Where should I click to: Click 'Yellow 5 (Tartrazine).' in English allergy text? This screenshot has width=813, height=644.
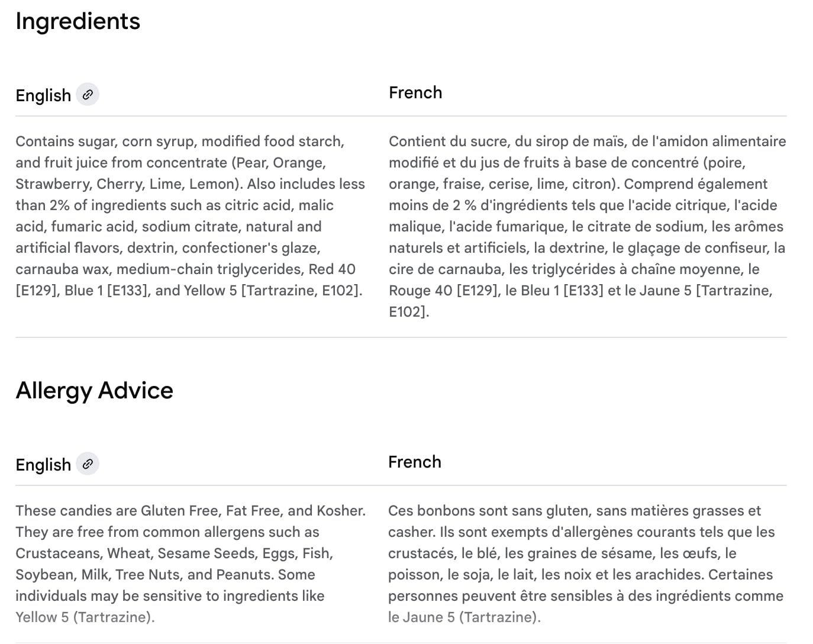click(85, 617)
